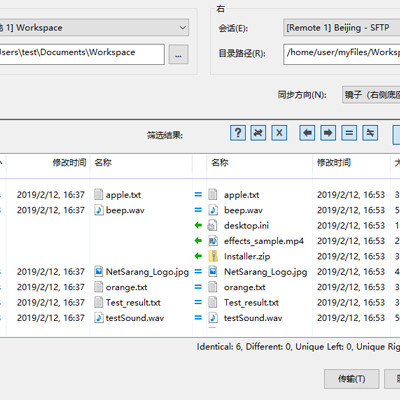Toggle the crossed arrows filter icon
The width and height of the screenshot is (400, 400).
(x=258, y=133)
